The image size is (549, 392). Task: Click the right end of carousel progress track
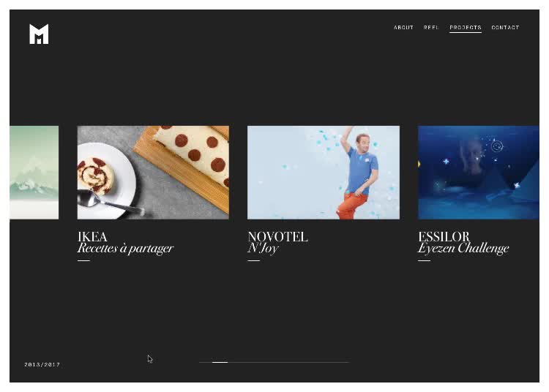click(x=347, y=362)
